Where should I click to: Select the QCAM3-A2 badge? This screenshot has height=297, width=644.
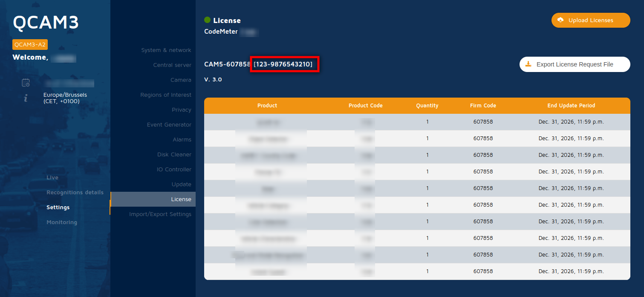(x=30, y=44)
